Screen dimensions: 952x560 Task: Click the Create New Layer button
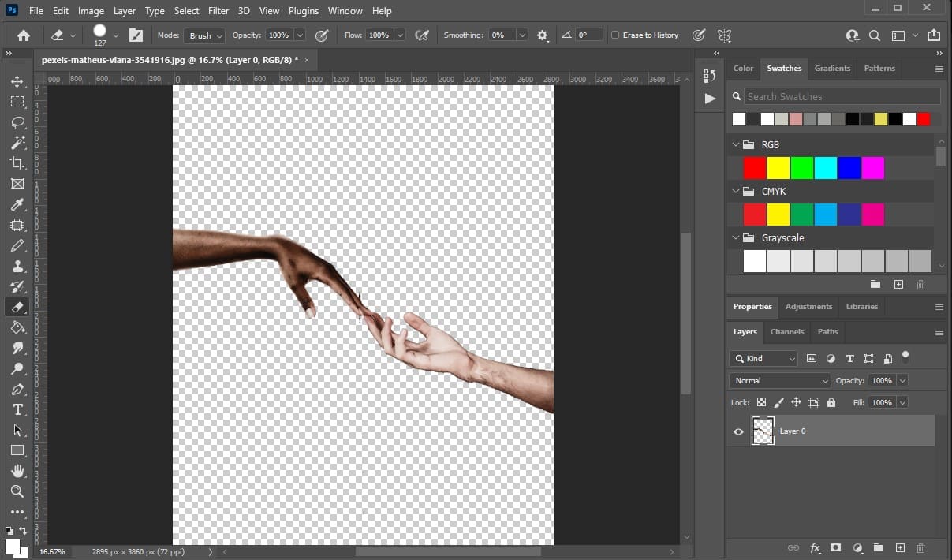[900, 547]
